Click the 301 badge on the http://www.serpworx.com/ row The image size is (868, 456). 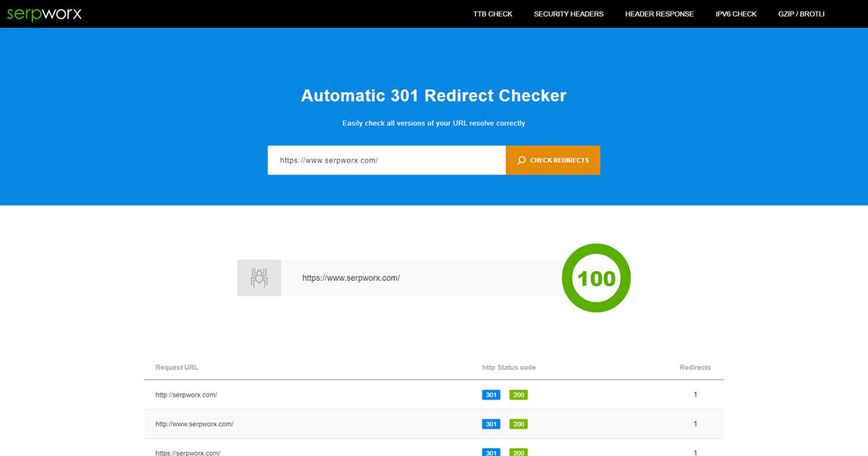[490, 423]
